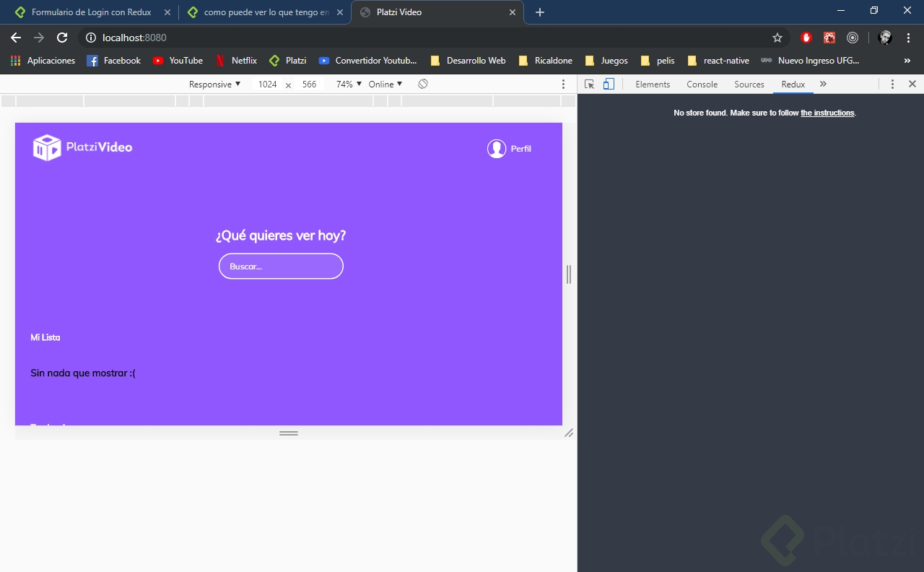Viewport: 924px width, 572px height.
Task: Show more DevTools tabs
Action: (x=823, y=84)
